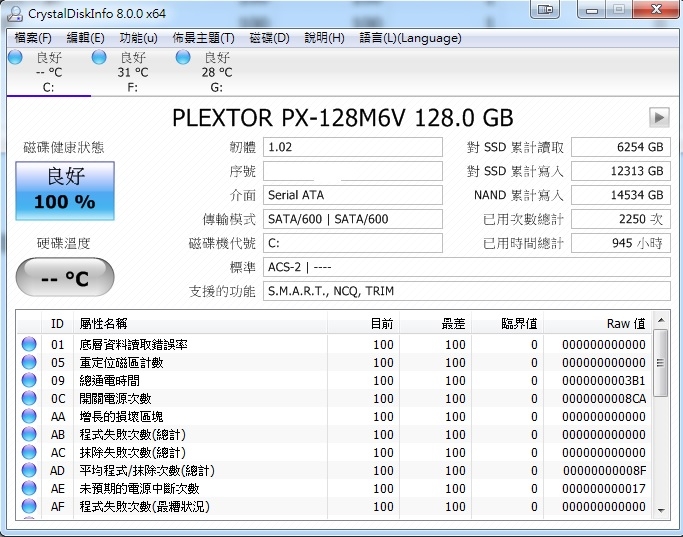Click the firmware field showing 1.02
This screenshot has height=537, width=683.
pyautogui.click(x=353, y=147)
